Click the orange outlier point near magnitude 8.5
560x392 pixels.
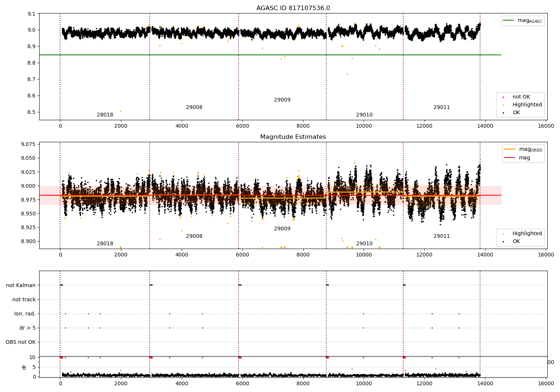tap(121, 111)
